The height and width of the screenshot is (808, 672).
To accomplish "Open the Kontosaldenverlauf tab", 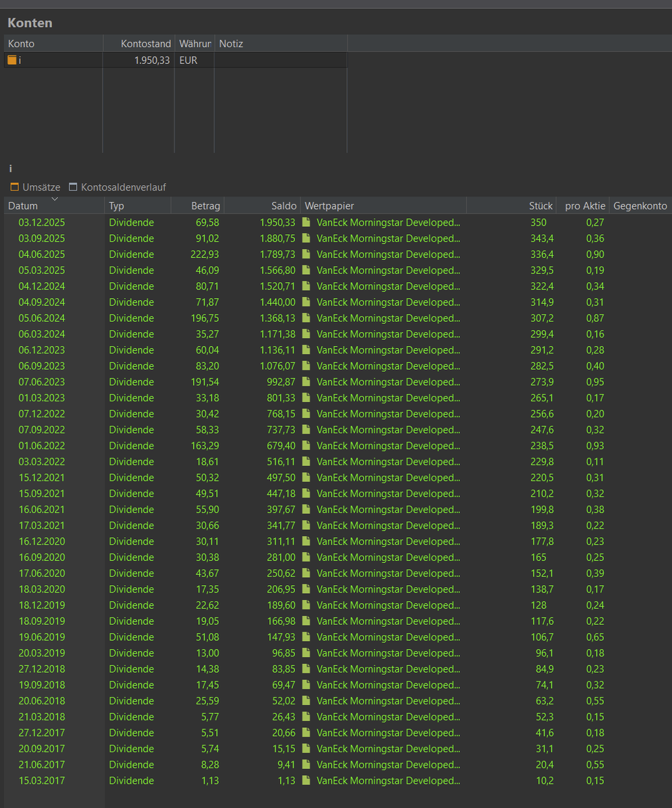I will point(117,187).
